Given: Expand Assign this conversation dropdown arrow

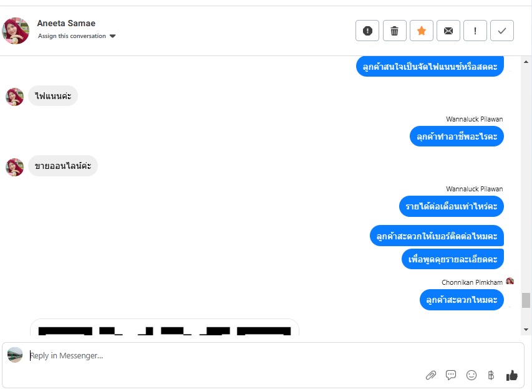Looking at the screenshot, I should pos(113,36).
